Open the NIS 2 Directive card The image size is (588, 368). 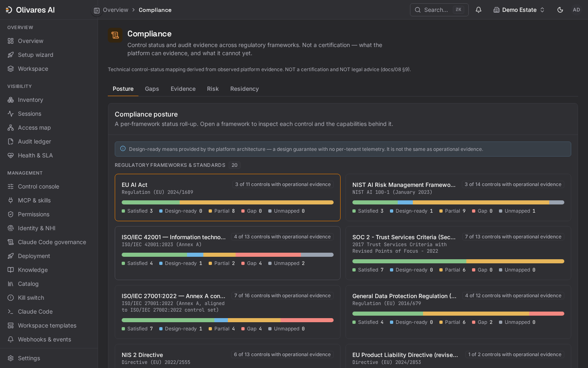227,356
